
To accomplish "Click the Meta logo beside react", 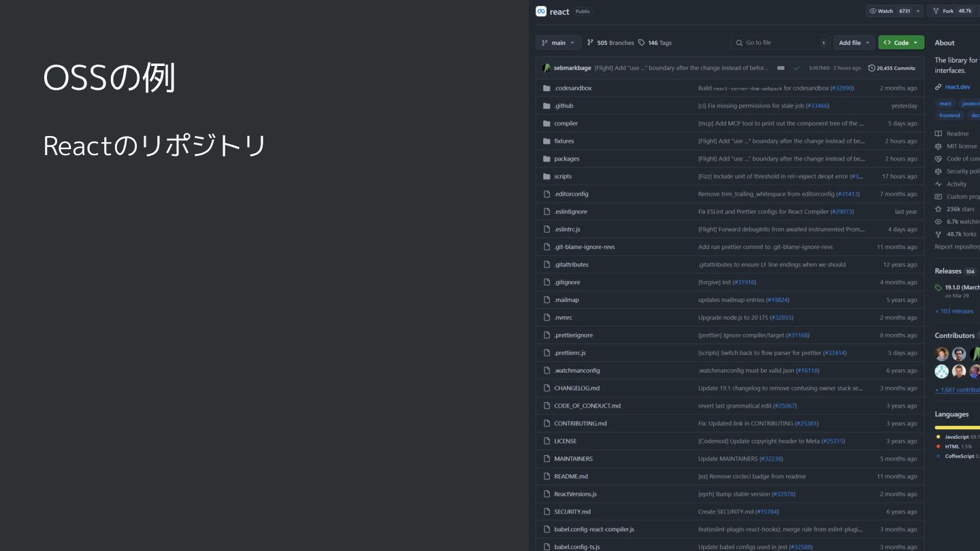I will [x=541, y=12].
